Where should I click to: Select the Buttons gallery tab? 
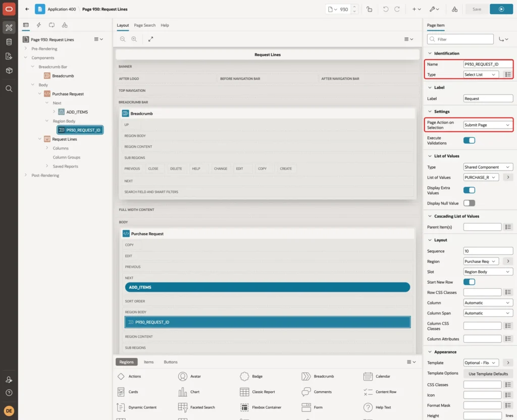click(x=171, y=362)
